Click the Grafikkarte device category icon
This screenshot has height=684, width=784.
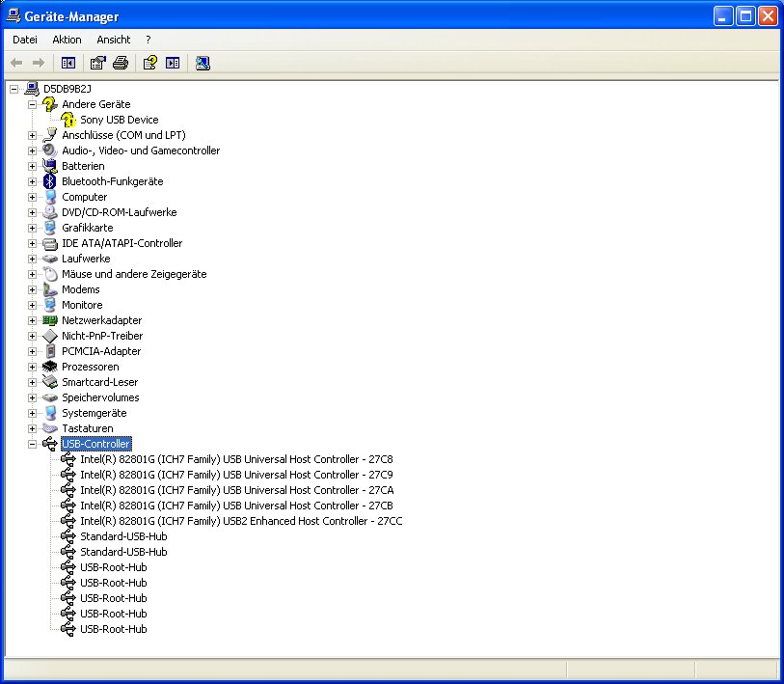pos(49,228)
